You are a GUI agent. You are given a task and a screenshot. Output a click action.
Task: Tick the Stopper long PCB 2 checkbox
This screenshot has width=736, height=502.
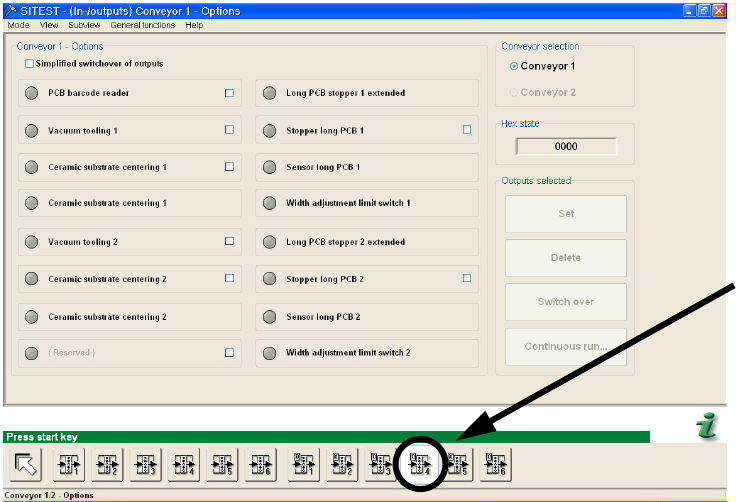[467, 278]
